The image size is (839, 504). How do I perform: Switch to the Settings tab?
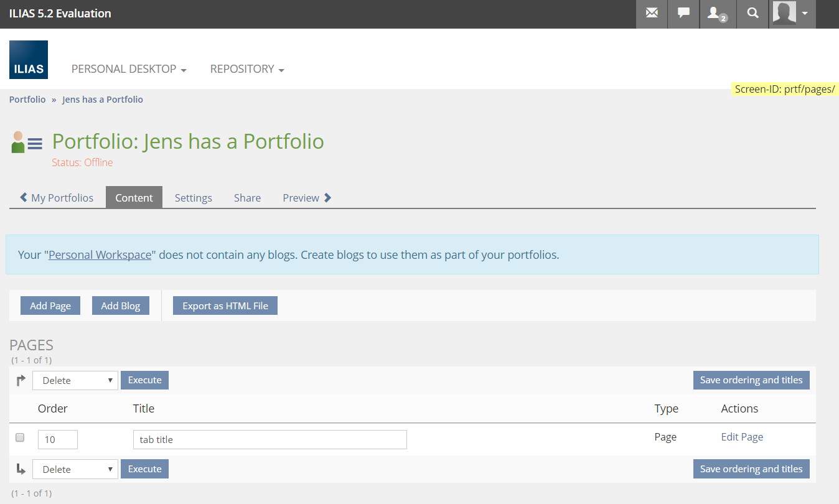pos(193,198)
